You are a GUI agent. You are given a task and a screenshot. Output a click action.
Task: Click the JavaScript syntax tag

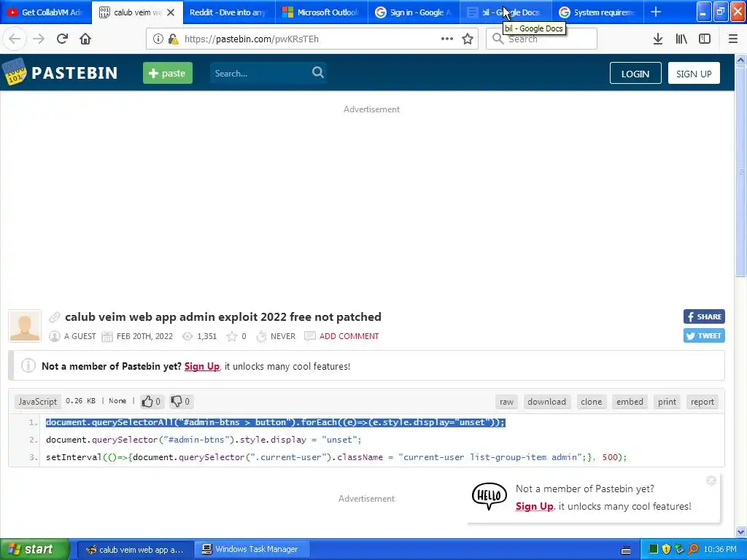coord(38,402)
